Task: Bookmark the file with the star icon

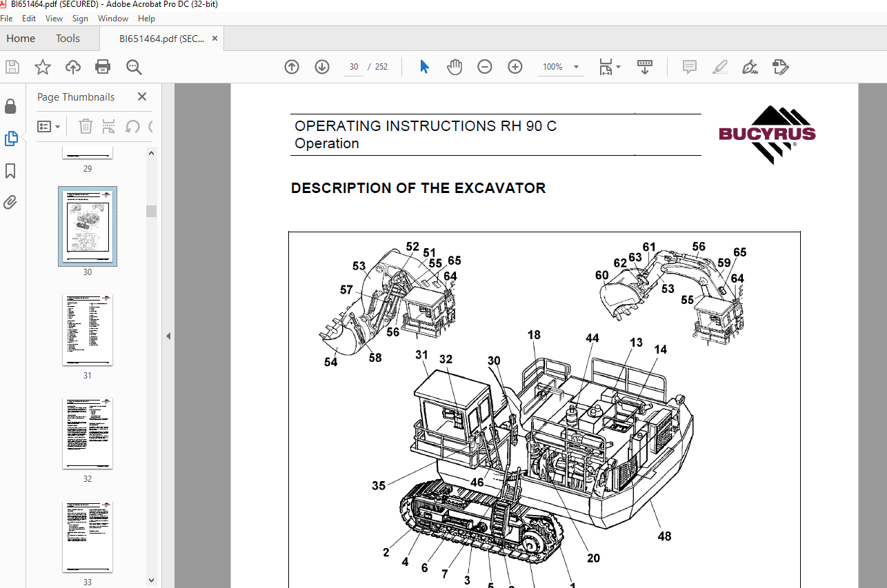Action: [x=43, y=67]
